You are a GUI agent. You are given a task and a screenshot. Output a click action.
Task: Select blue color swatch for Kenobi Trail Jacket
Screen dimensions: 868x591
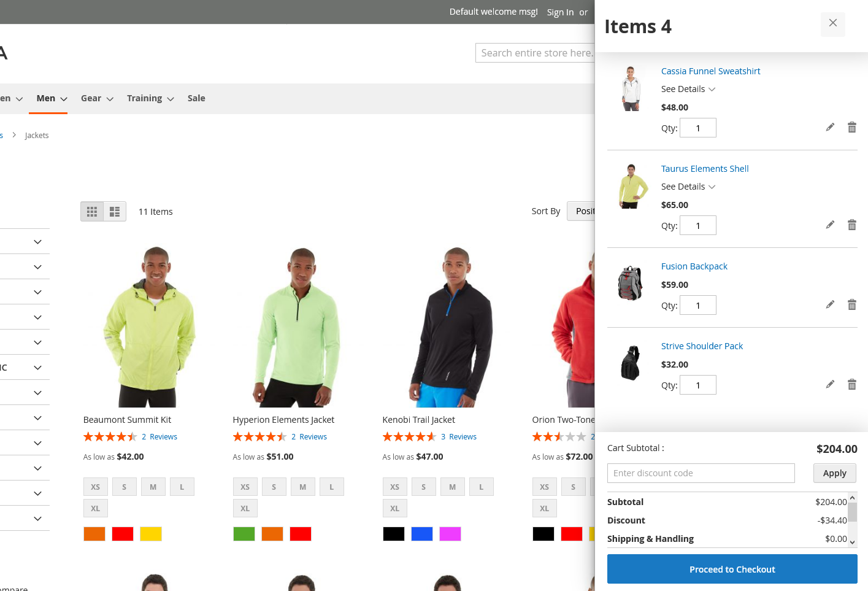[421, 535]
